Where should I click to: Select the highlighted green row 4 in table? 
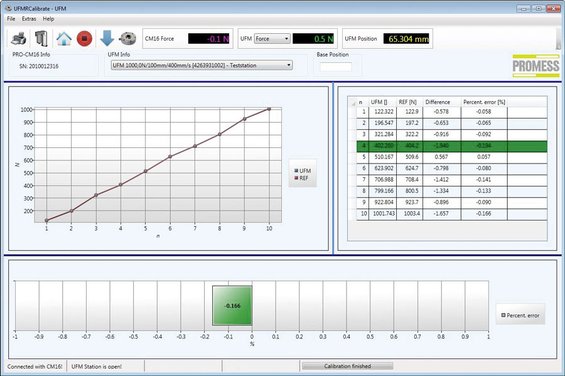point(452,146)
